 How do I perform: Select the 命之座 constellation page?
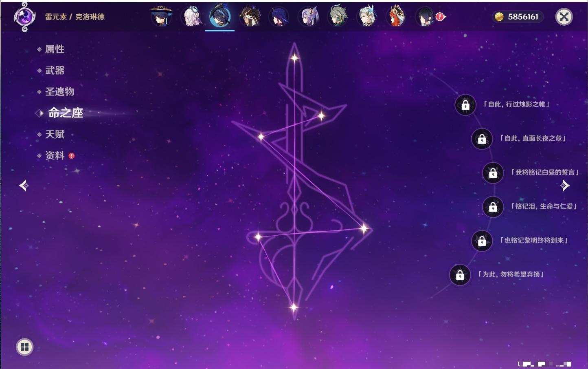[65, 113]
